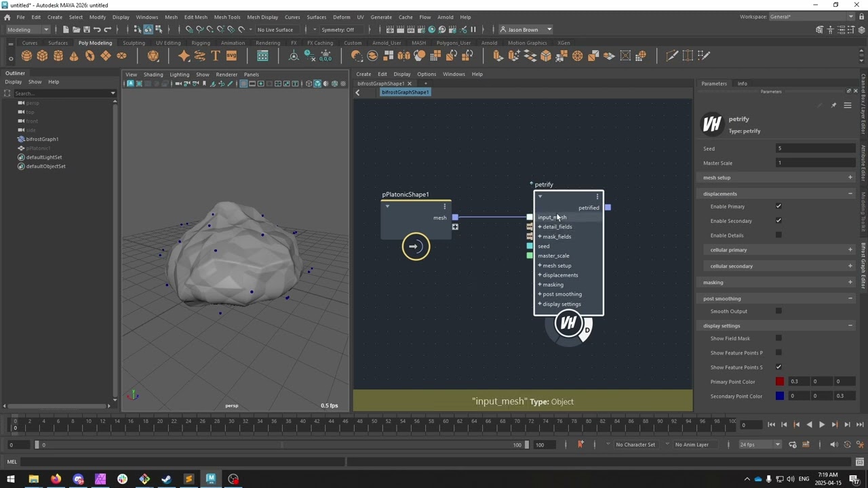
Task: Uncheck the Show Feature Points S checkbox
Action: 778,367
